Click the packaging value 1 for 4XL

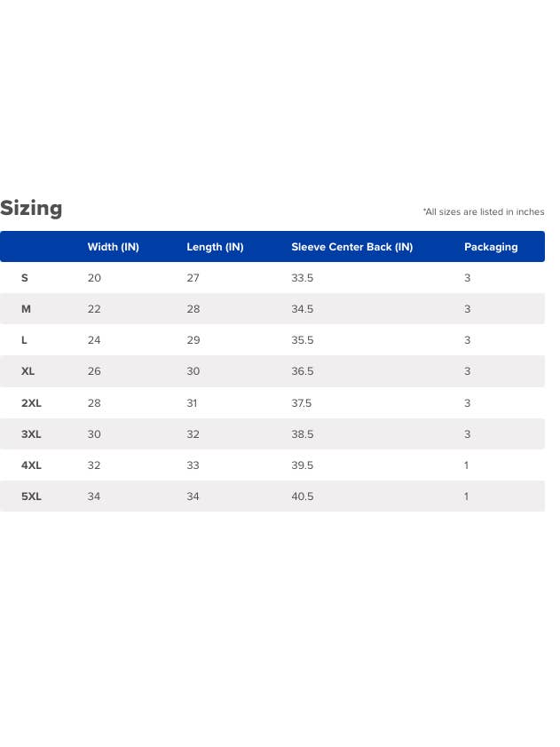click(x=466, y=465)
